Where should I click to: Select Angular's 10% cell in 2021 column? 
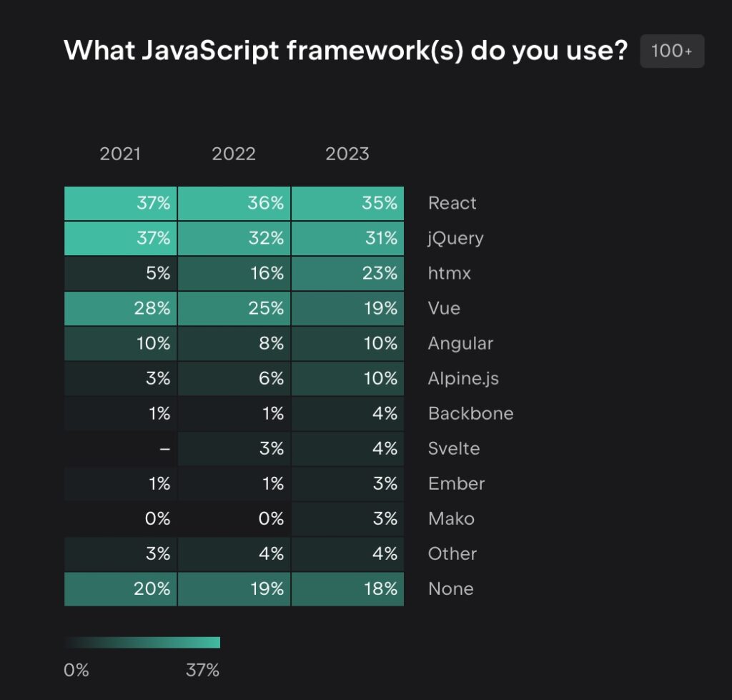(120, 343)
